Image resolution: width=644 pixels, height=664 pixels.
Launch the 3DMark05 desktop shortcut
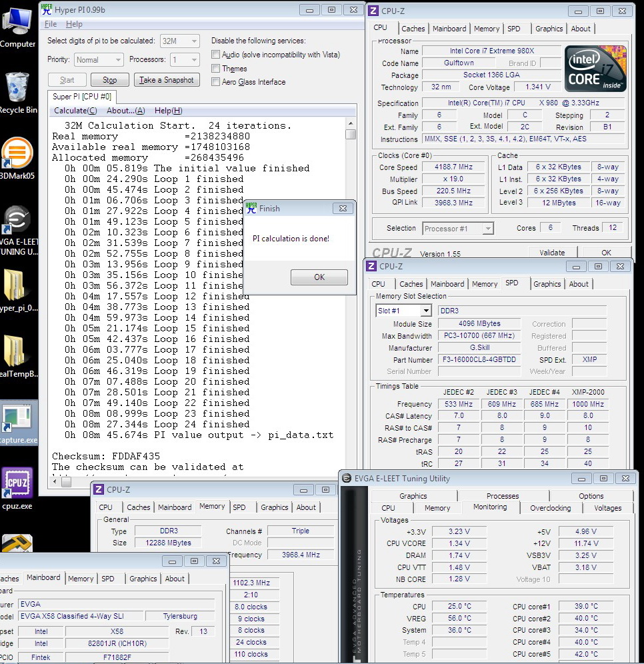pyautogui.click(x=17, y=159)
